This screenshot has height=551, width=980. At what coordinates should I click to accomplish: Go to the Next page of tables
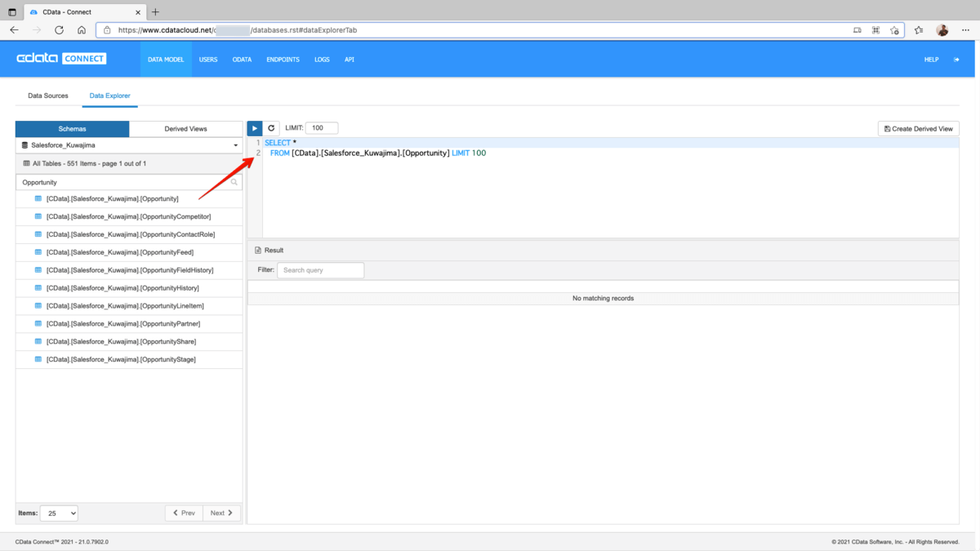point(221,513)
